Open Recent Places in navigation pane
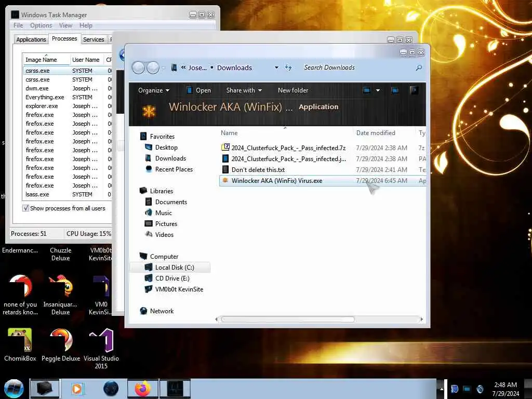This screenshot has width=532, height=399. coord(174,169)
